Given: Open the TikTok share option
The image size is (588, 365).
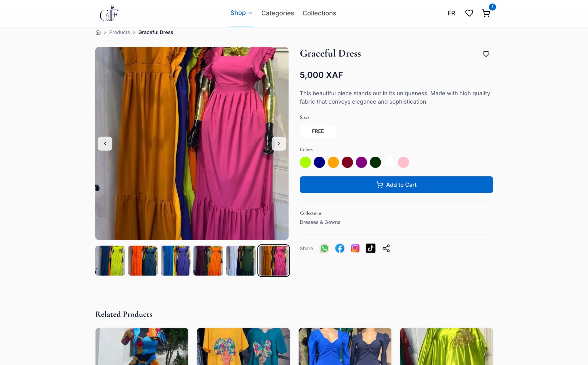Looking at the screenshot, I should point(370,248).
